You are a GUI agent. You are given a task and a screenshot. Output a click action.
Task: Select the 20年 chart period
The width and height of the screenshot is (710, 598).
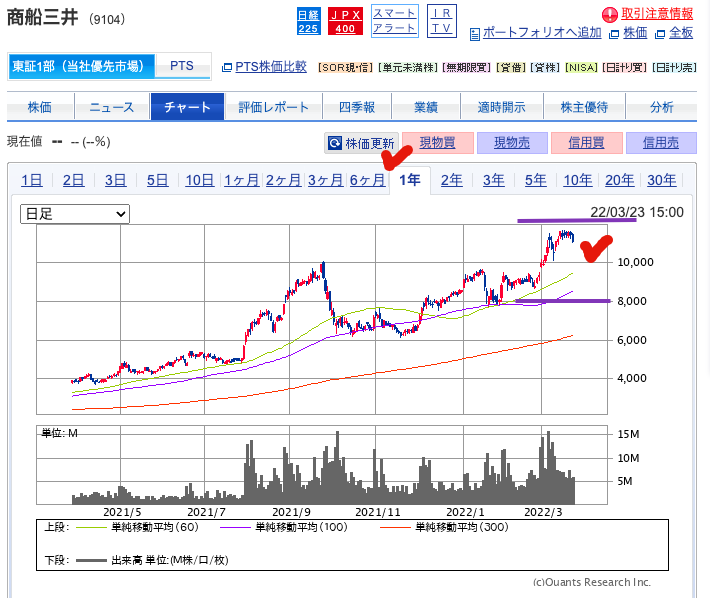620,180
